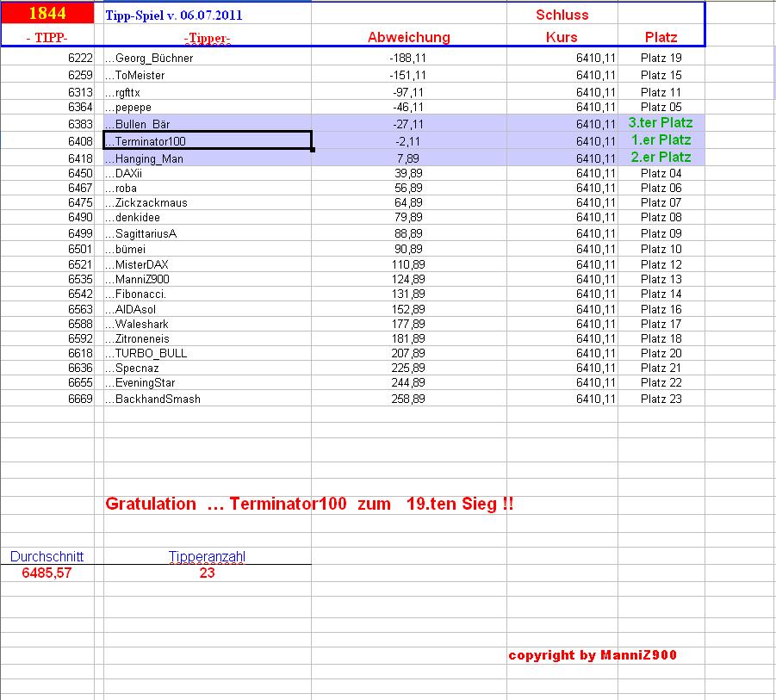Click the cell '...Zickzackmaus'

[208, 203]
